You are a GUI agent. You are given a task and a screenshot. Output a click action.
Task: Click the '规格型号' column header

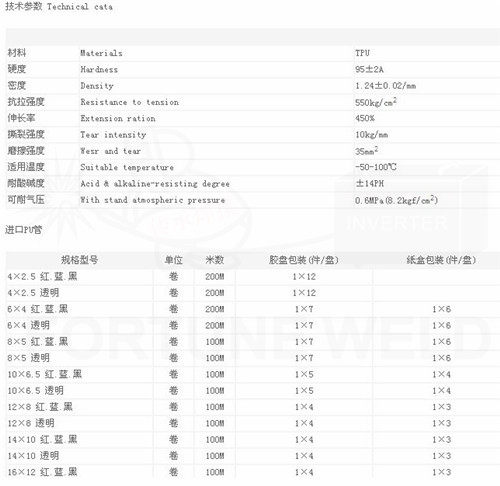click(x=79, y=260)
